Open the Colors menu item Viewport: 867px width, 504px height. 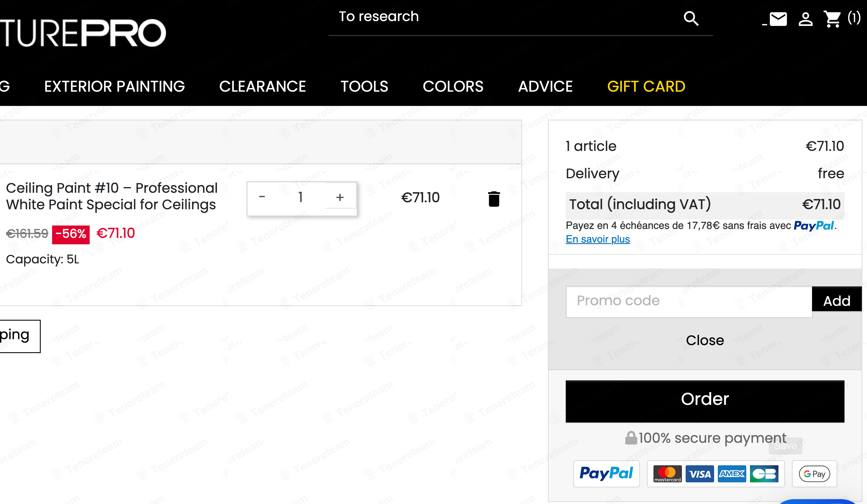coord(453,86)
